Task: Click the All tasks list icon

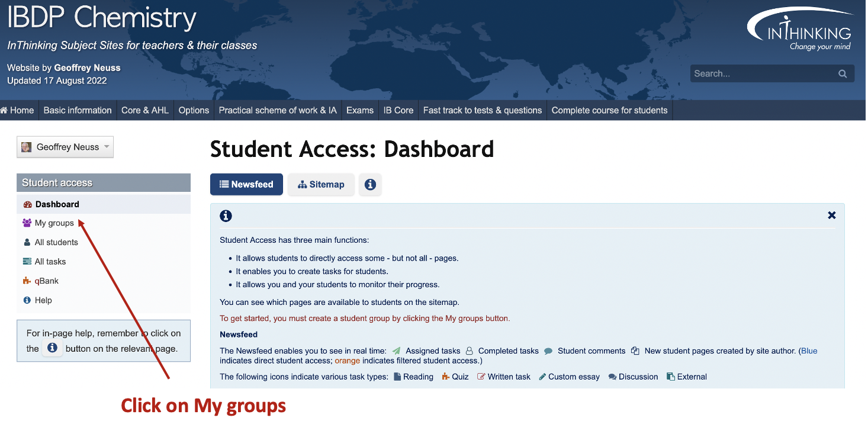Action: point(27,262)
